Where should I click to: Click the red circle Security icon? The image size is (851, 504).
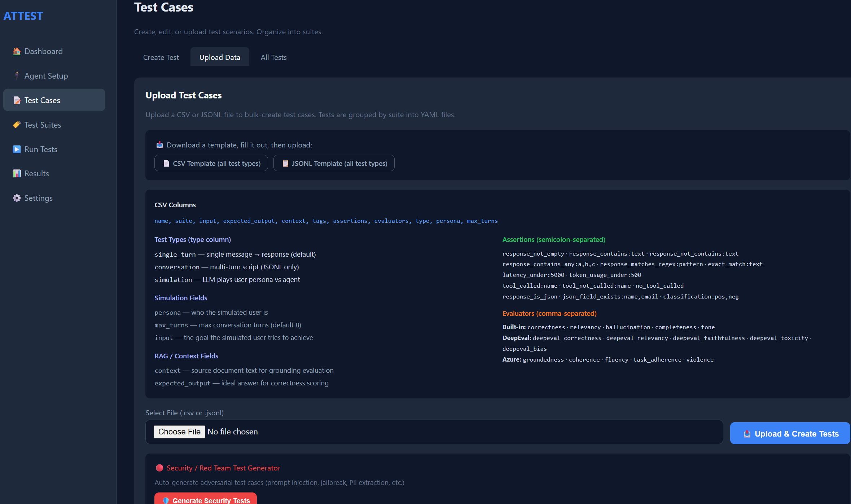(x=159, y=468)
